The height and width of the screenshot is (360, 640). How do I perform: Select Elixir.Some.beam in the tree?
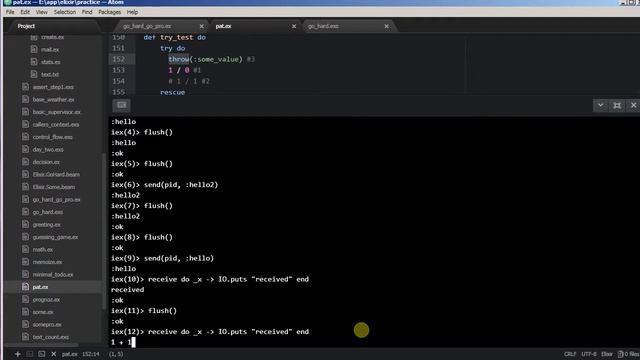tap(54, 187)
